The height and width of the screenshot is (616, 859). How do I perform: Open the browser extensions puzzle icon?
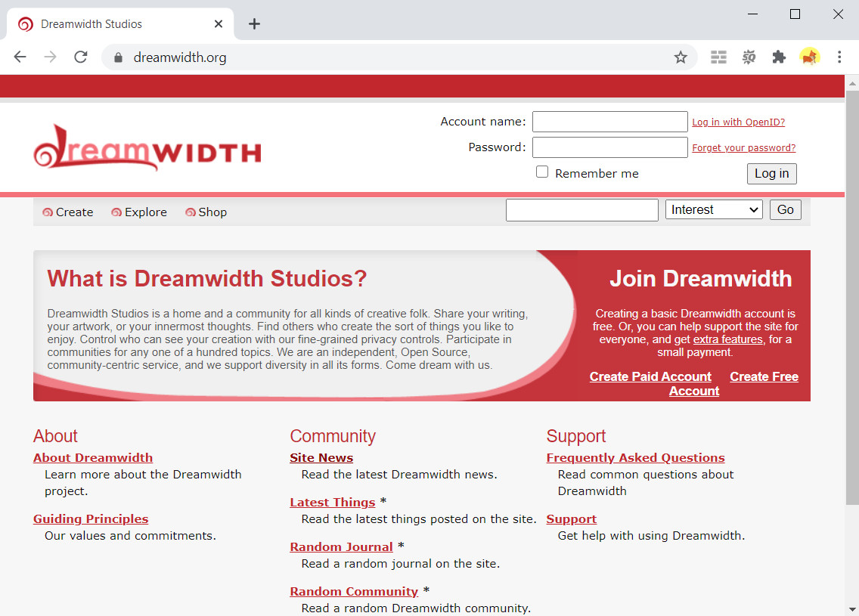click(779, 57)
